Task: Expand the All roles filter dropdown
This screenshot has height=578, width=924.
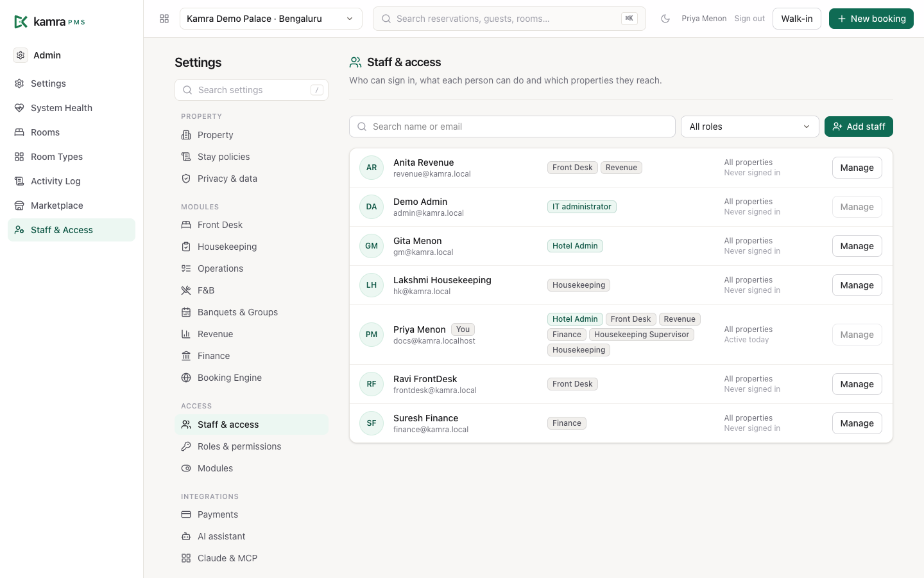Action: [749, 127]
